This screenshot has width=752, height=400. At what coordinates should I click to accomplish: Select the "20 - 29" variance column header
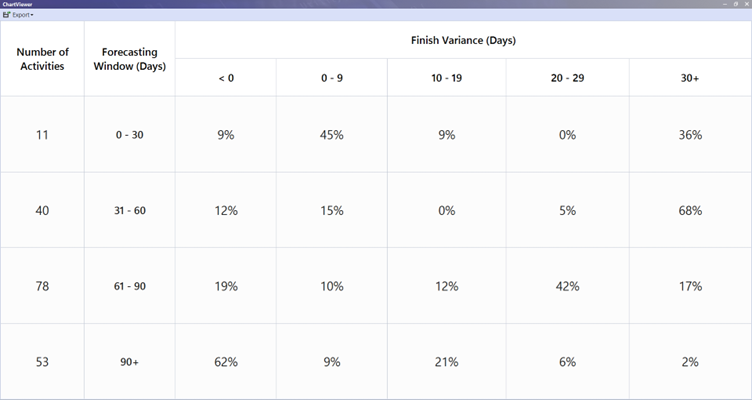[x=567, y=78]
